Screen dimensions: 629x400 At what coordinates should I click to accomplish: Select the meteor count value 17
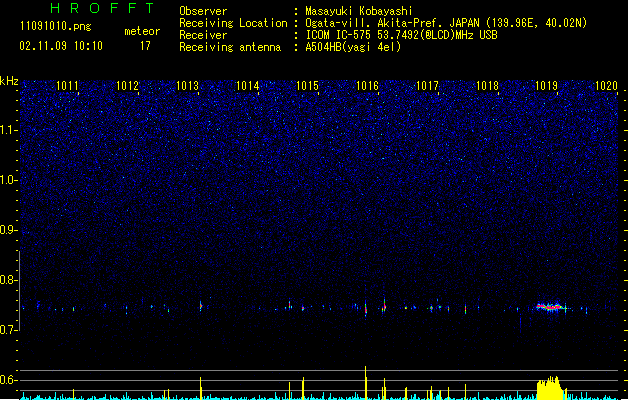145,46
